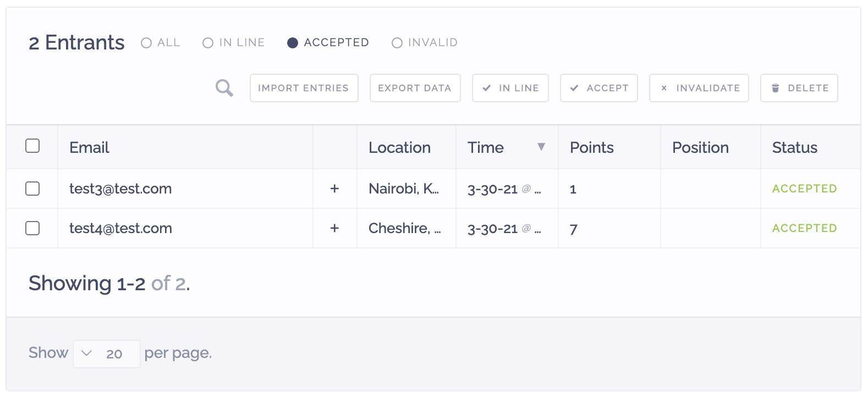Image resolution: width=868 pixels, height=398 pixels.
Task: Click the Time column sort arrow
Action: (541, 147)
